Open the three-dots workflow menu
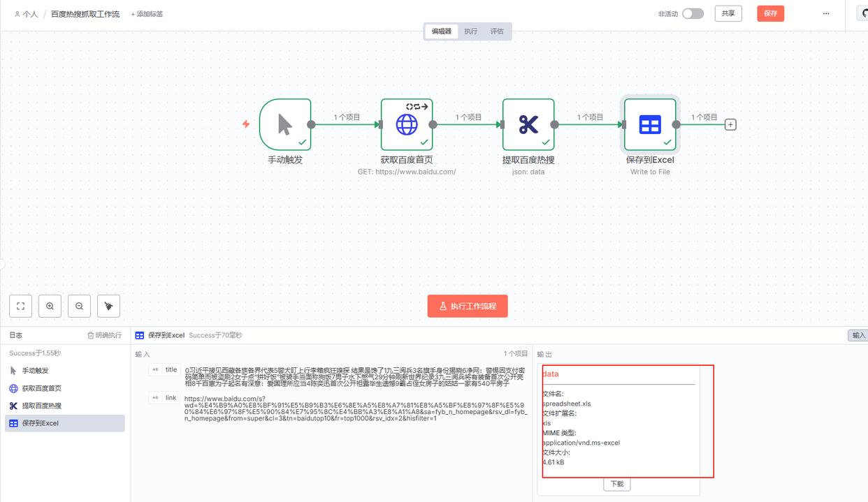868x502 pixels. tap(826, 13)
